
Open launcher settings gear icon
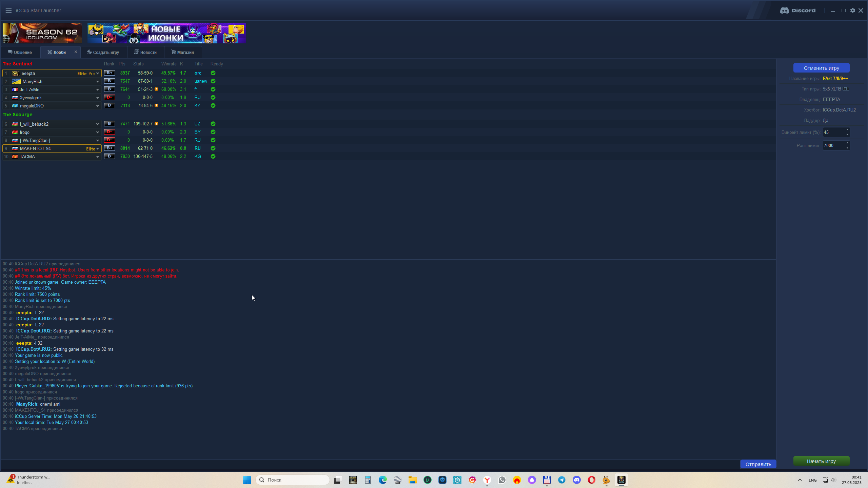(852, 11)
